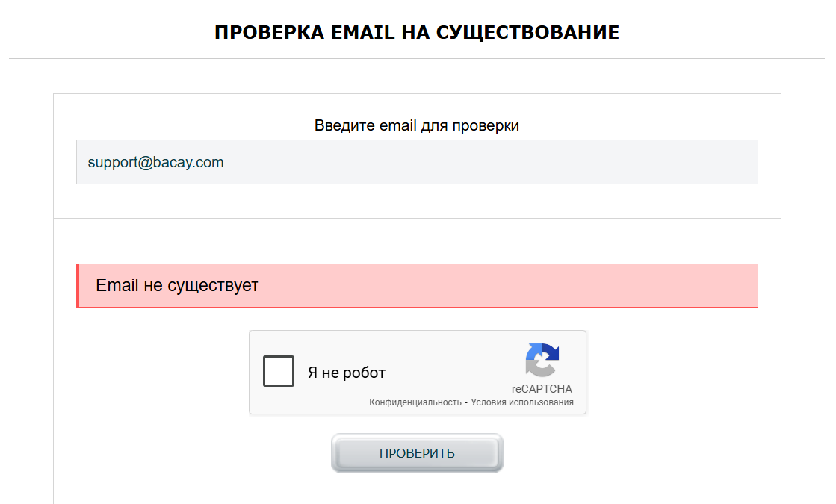The image size is (836, 504).
Task: Click the reCAPTCHA logo icon
Action: point(542,360)
